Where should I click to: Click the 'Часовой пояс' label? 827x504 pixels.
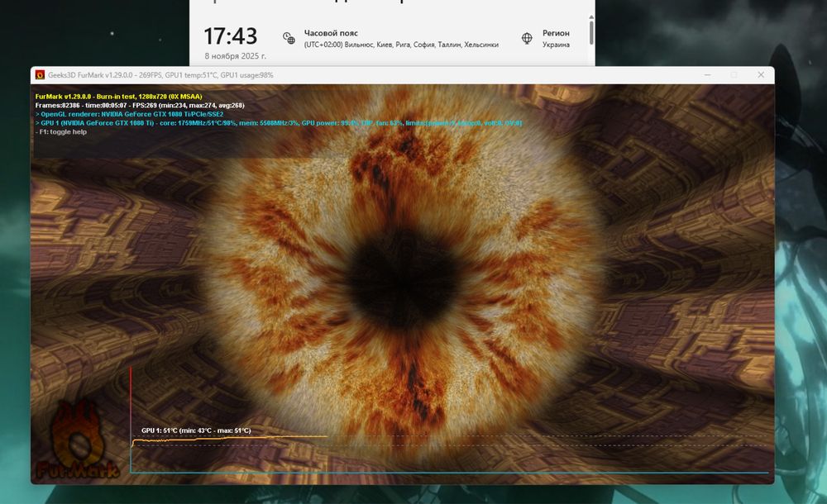331,33
